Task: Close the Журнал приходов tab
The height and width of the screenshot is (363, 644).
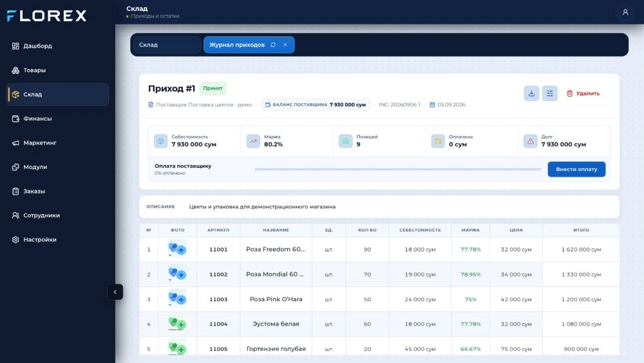Action: coord(285,44)
